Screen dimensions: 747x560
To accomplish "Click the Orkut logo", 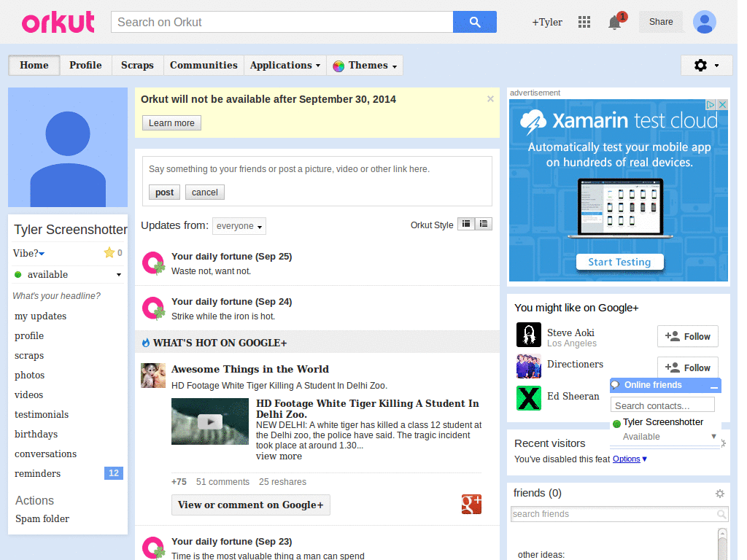I will point(58,23).
